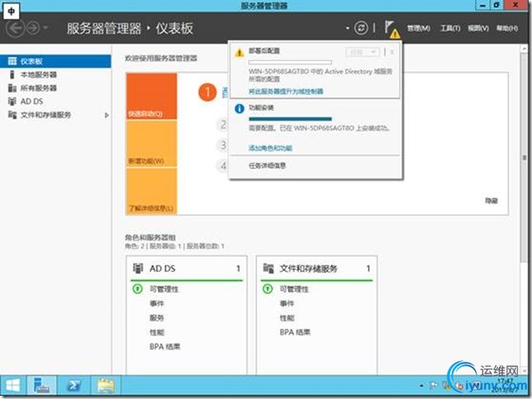Click BPA 结果 in 文件和存储服务 tile
Screen dimensions: 532x399
295,332
